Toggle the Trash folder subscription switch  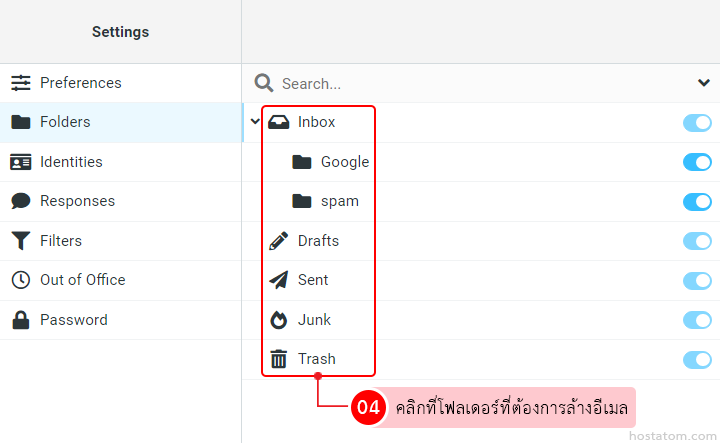[696, 360]
